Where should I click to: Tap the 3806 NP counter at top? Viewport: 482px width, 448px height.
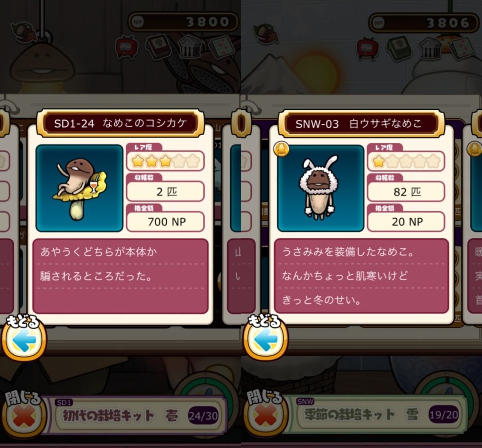(424, 23)
